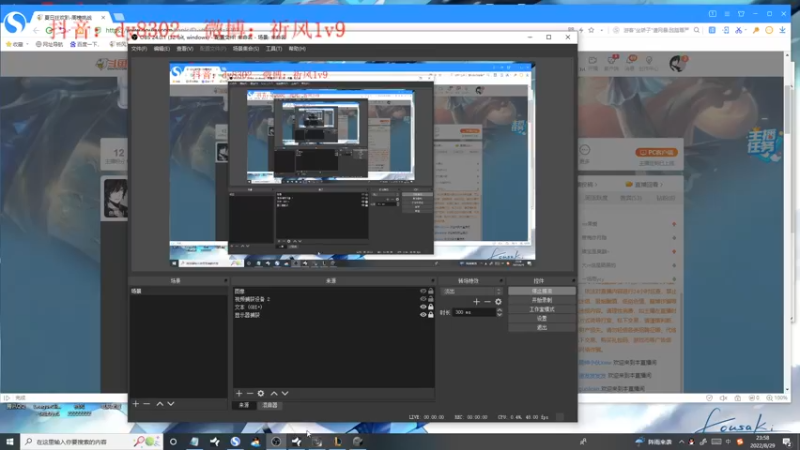Open the 文件(F) menu in OBS

tap(139, 49)
